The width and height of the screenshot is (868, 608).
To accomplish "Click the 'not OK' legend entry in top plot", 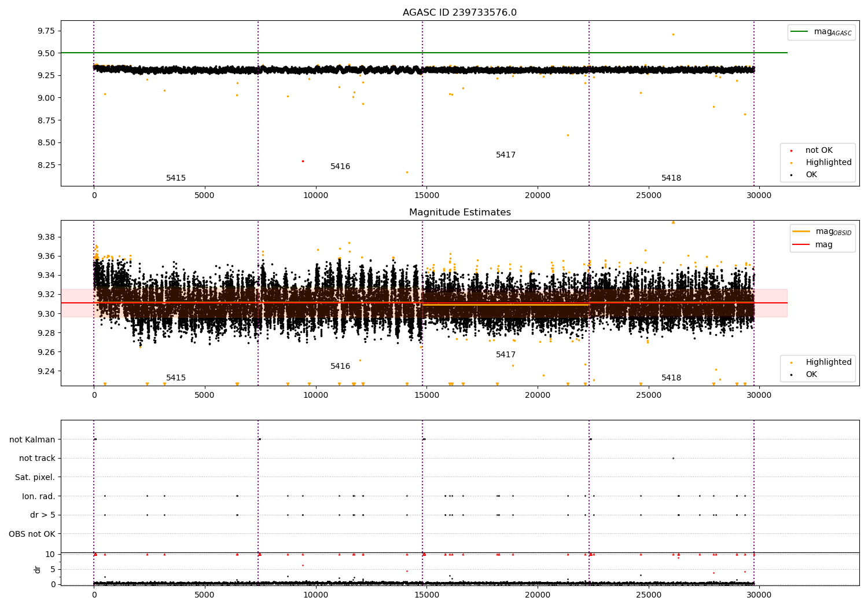I will [812, 151].
